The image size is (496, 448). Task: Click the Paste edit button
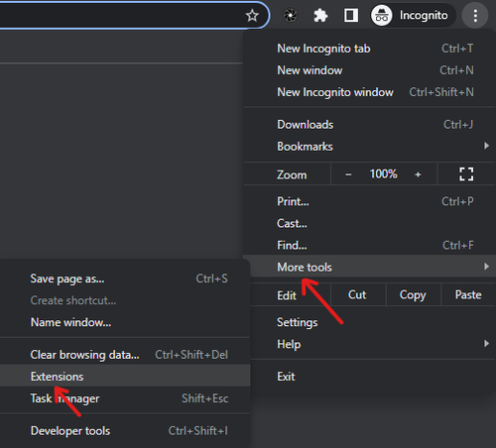(468, 294)
